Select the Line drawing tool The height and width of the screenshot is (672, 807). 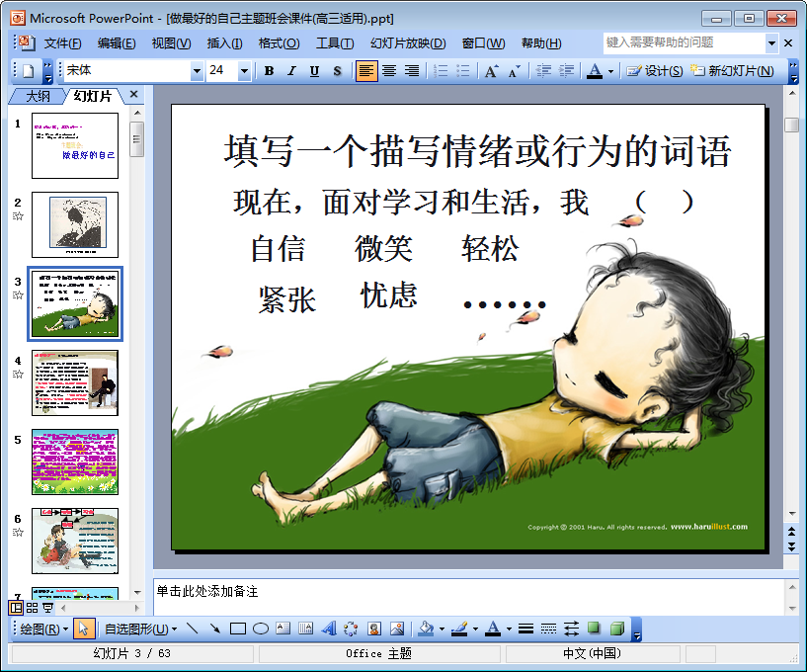point(192,629)
